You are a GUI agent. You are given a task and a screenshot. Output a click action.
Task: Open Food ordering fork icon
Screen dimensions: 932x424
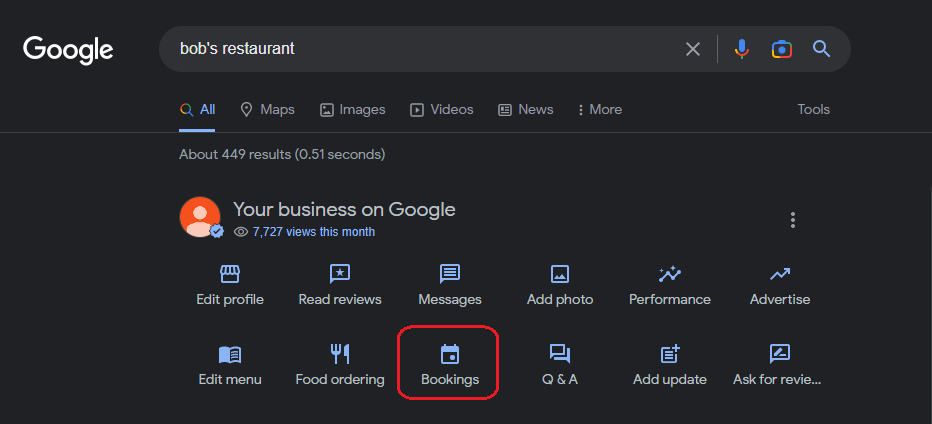[339, 354]
